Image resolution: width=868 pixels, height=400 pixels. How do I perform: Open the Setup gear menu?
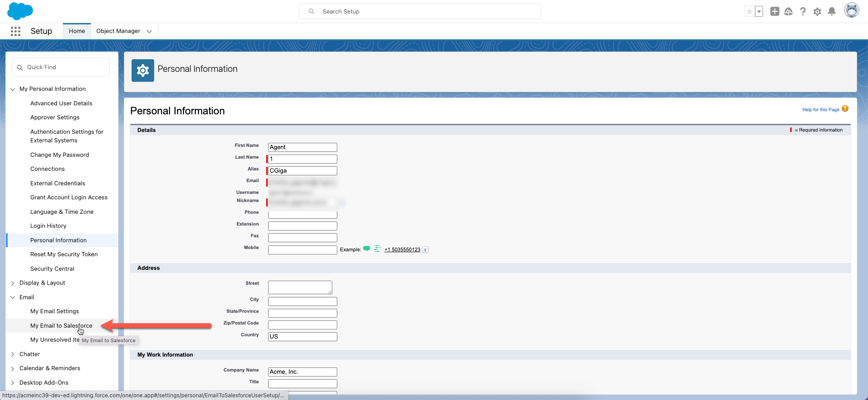817,12
